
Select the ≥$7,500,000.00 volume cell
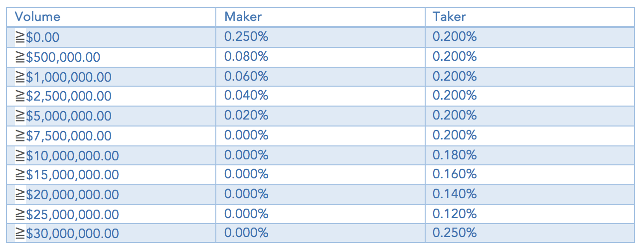click(111, 135)
